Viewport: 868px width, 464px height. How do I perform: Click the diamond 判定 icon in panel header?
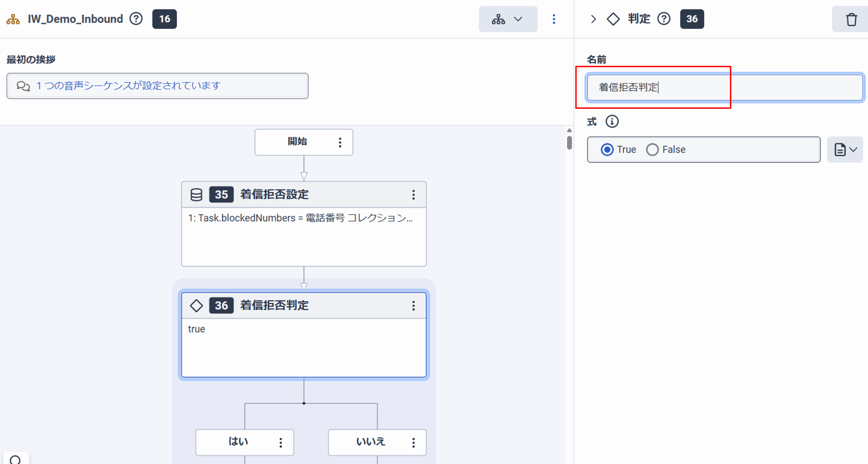[613, 19]
